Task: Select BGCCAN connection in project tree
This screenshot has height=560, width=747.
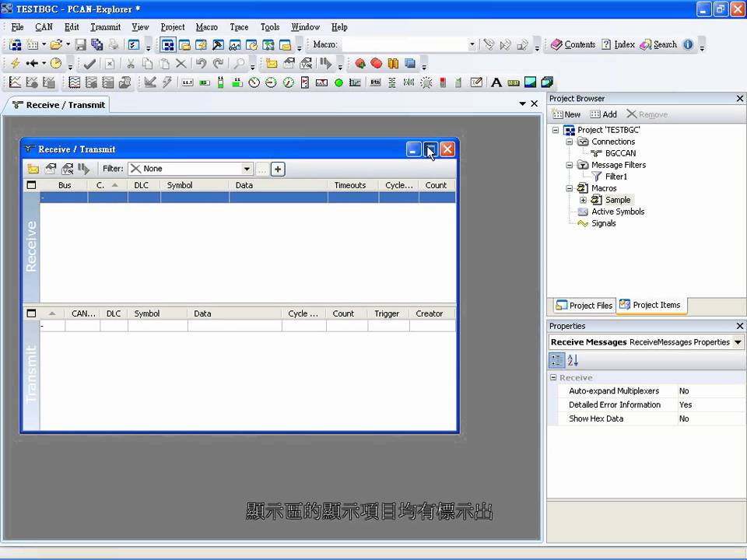Action: click(620, 153)
